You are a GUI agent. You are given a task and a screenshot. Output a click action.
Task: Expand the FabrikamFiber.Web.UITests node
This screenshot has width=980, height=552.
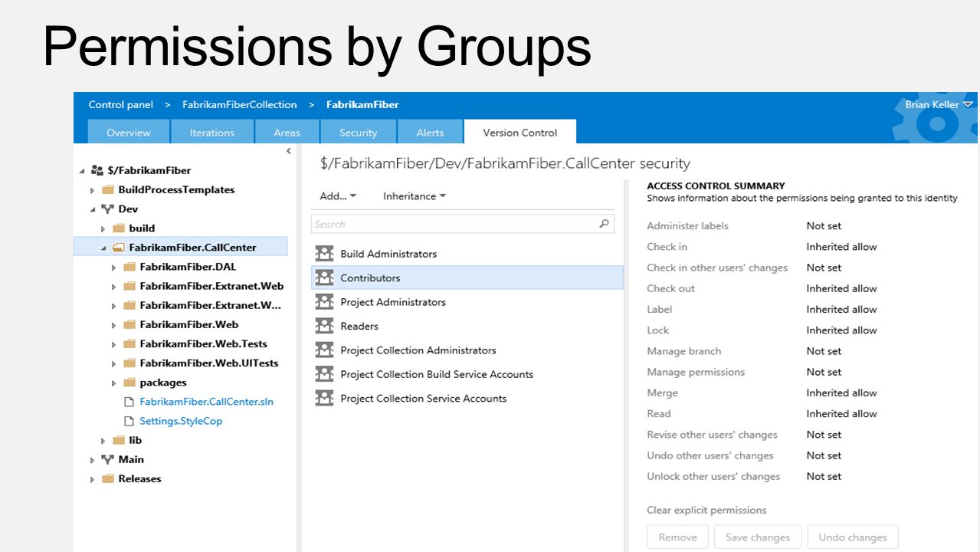pyautogui.click(x=113, y=363)
